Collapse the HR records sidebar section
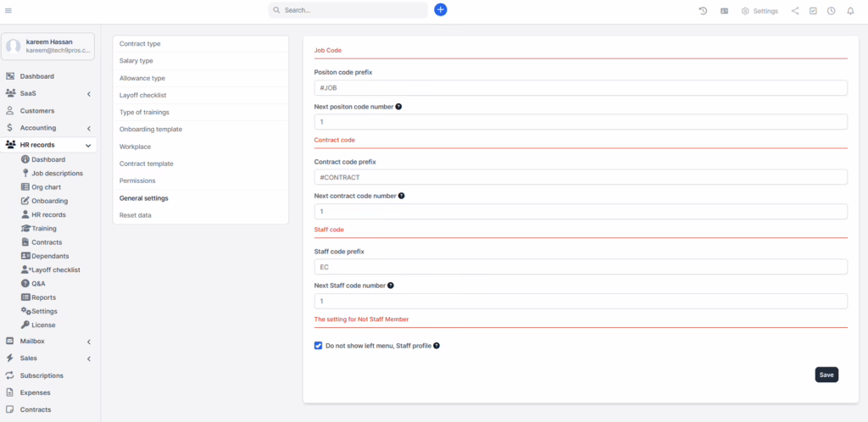868x422 pixels. (88, 145)
